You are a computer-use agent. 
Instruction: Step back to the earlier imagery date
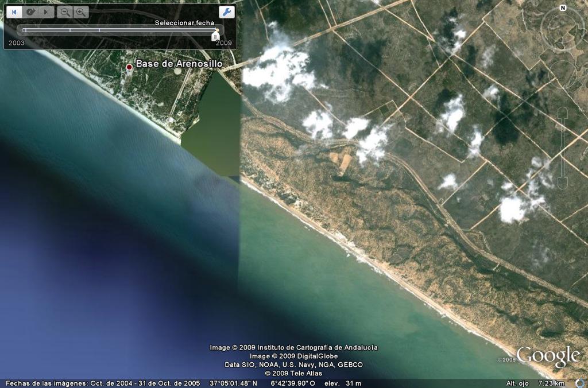pos(14,11)
